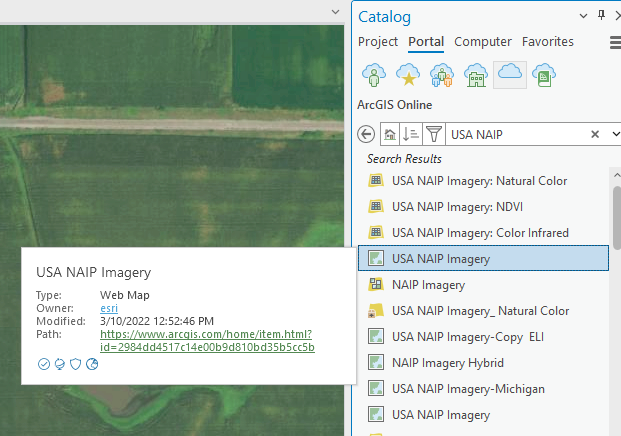Open the Catalog pane hamburger menu
The image size is (621, 436).
click(615, 42)
